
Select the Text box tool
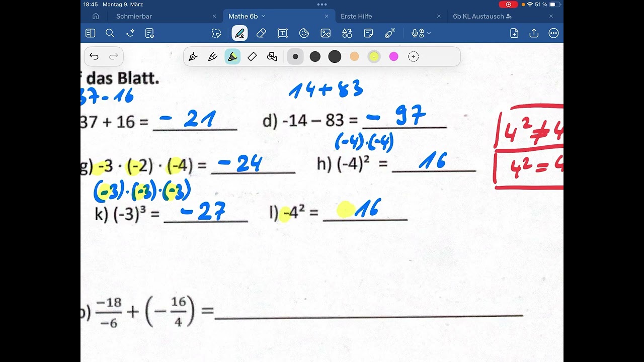[x=283, y=33]
